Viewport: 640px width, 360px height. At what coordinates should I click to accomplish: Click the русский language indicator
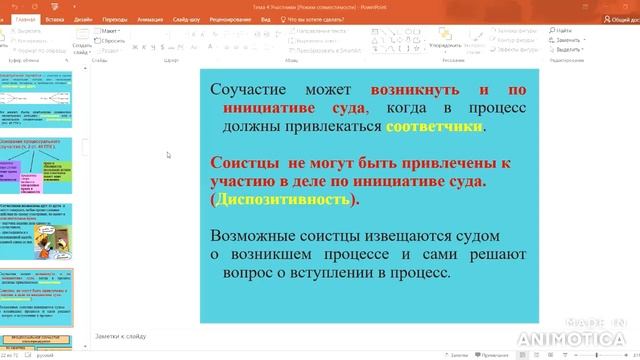point(45,355)
